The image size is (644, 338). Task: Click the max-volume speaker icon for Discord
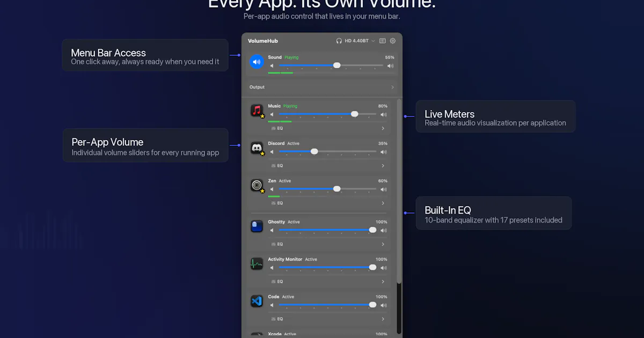click(383, 152)
